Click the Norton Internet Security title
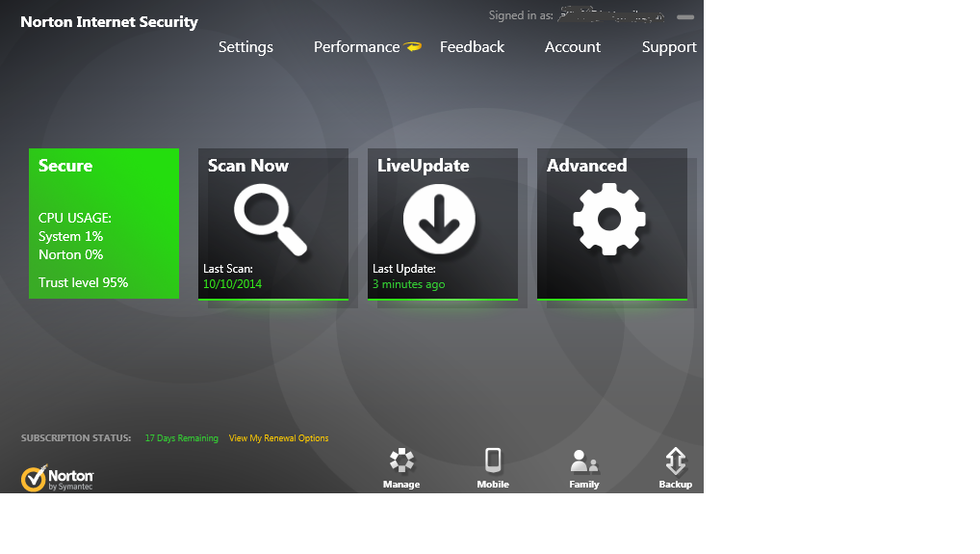The height and width of the screenshot is (554, 980). tap(110, 22)
